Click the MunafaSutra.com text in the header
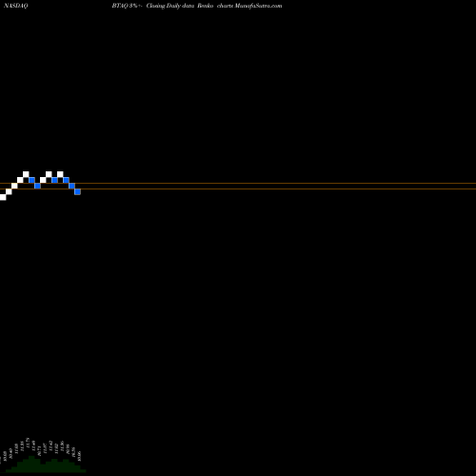476x476 pixels. pos(258,6)
